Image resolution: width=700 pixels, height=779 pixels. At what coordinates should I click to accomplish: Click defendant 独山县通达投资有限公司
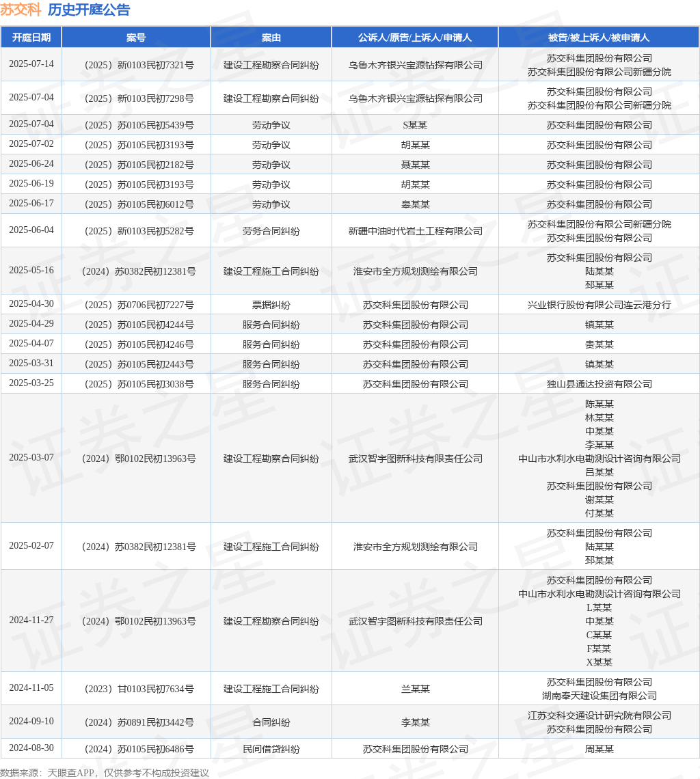tap(599, 384)
